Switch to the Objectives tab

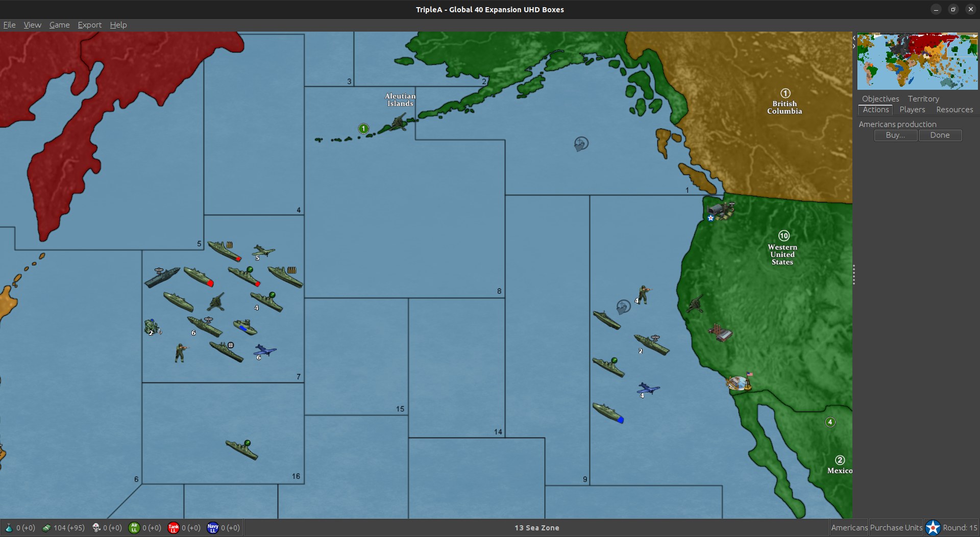[880, 98]
